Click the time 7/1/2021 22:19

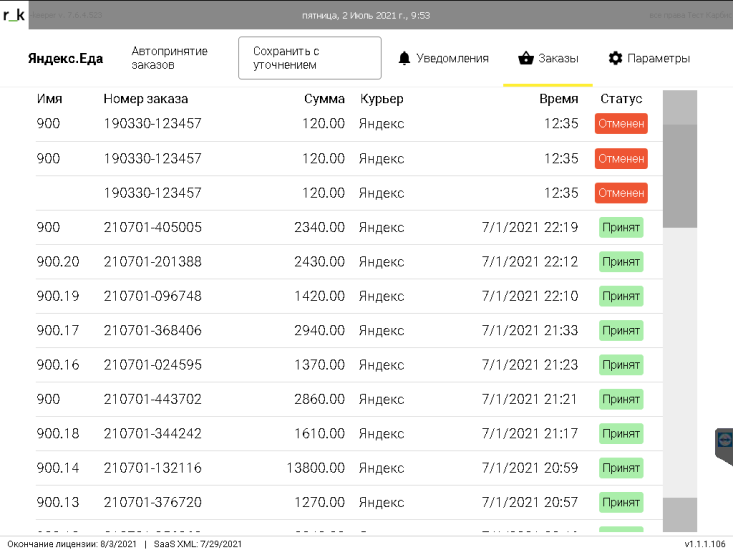pyautogui.click(x=530, y=227)
